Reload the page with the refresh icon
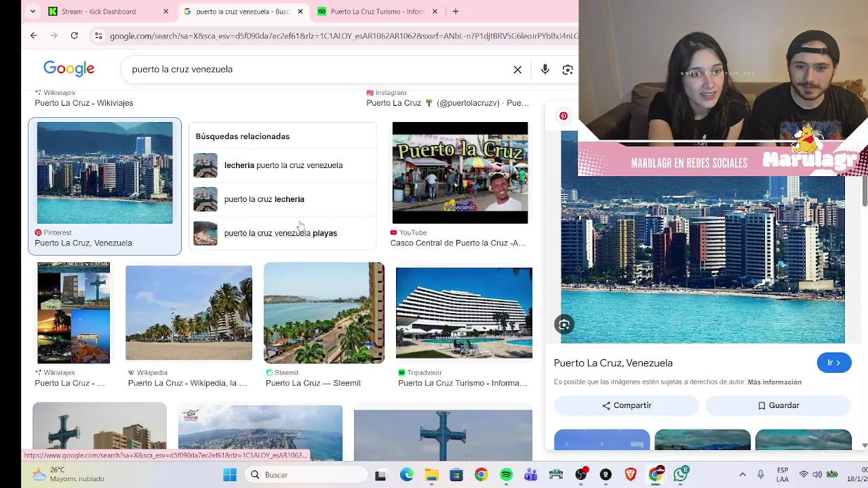 tap(74, 35)
